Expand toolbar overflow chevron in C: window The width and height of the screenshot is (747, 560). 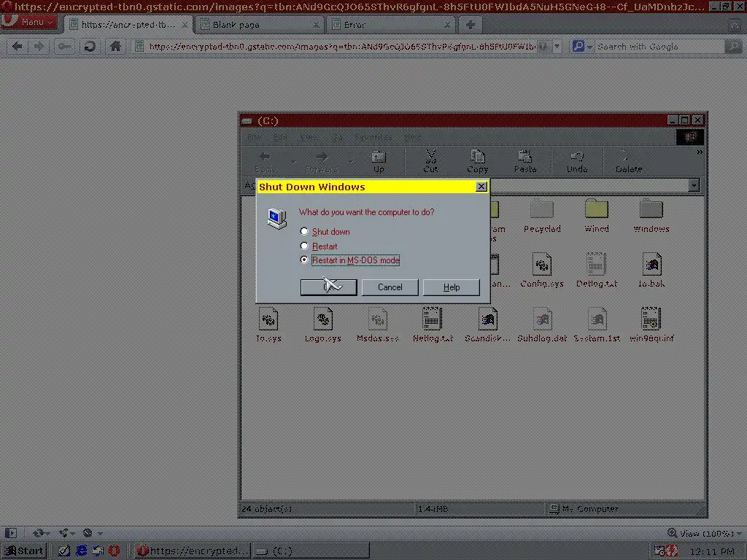click(699, 152)
